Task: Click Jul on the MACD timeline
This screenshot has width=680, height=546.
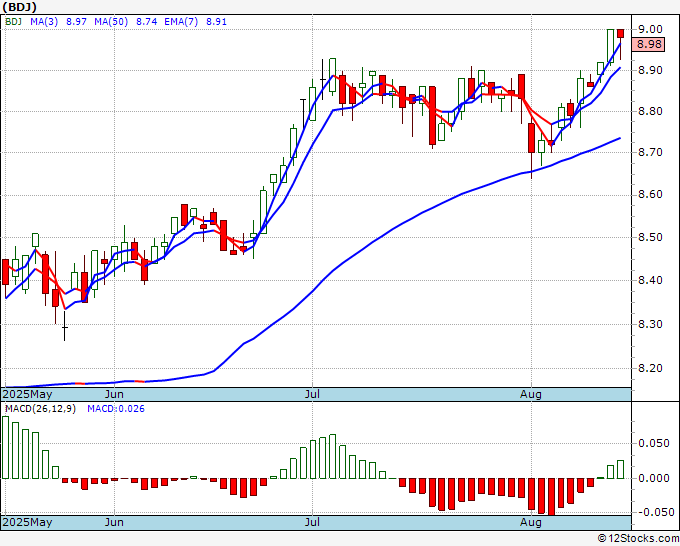Action: pyautogui.click(x=312, y=522)
